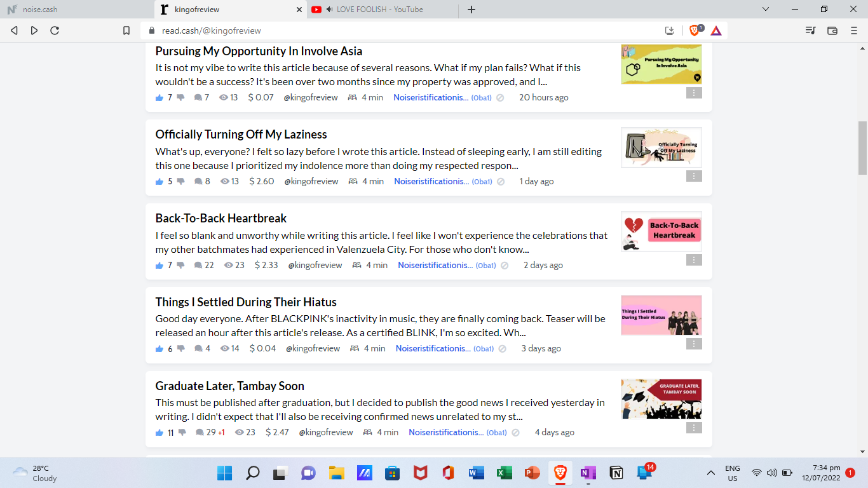This screenshot has height=488, width=868.
Task: Bookmark this page using the bookmark icon
Action: (x=126, y=30)
